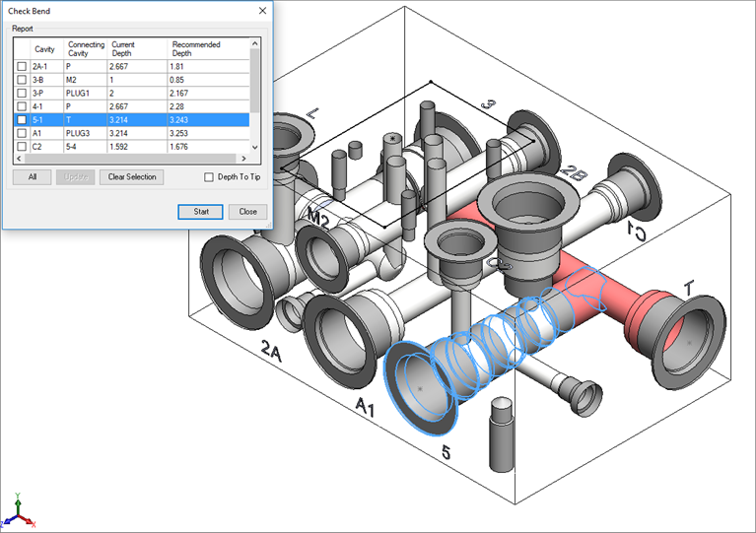The image size is (756, 533).
Task: Check the 2A-1 cavity row checkbox
Action: point(22,66)
